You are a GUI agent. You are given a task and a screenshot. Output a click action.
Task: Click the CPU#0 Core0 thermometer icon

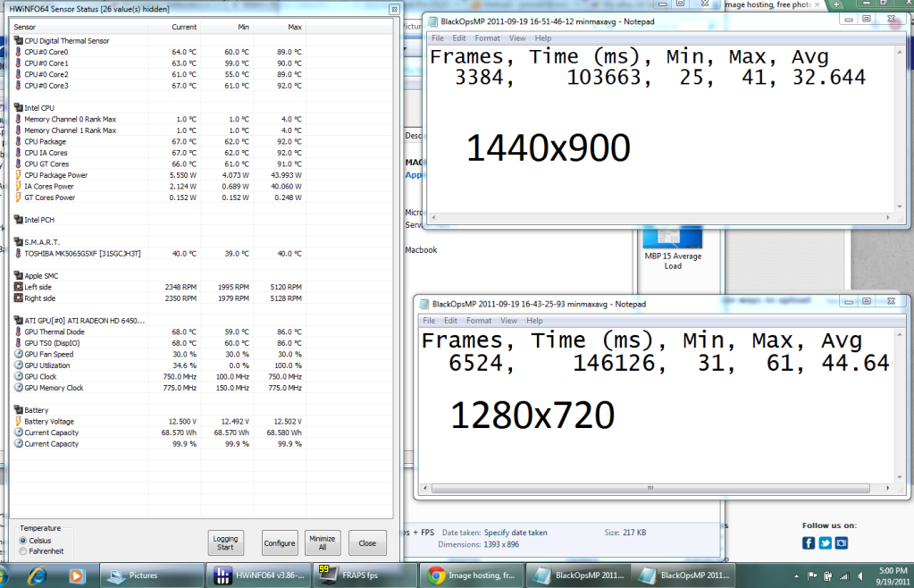(x=18, y=52)
